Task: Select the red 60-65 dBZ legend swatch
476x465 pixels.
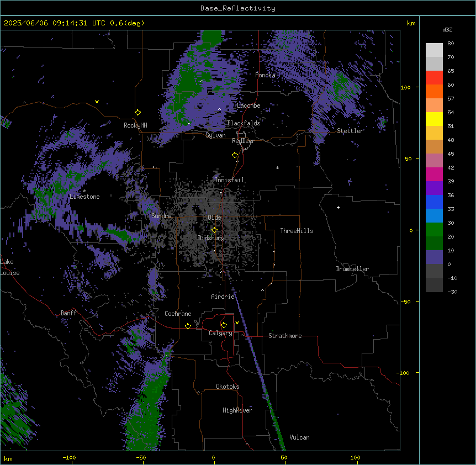Action: 434,78
